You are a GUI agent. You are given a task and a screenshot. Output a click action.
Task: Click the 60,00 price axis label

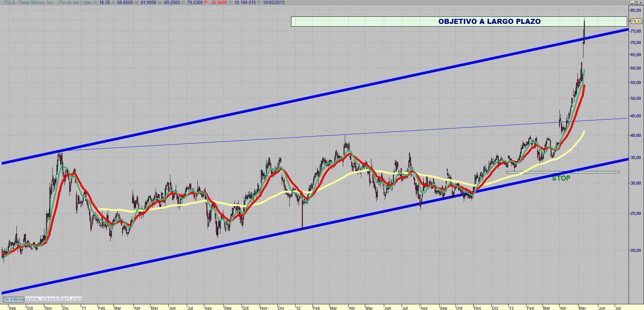636,68
